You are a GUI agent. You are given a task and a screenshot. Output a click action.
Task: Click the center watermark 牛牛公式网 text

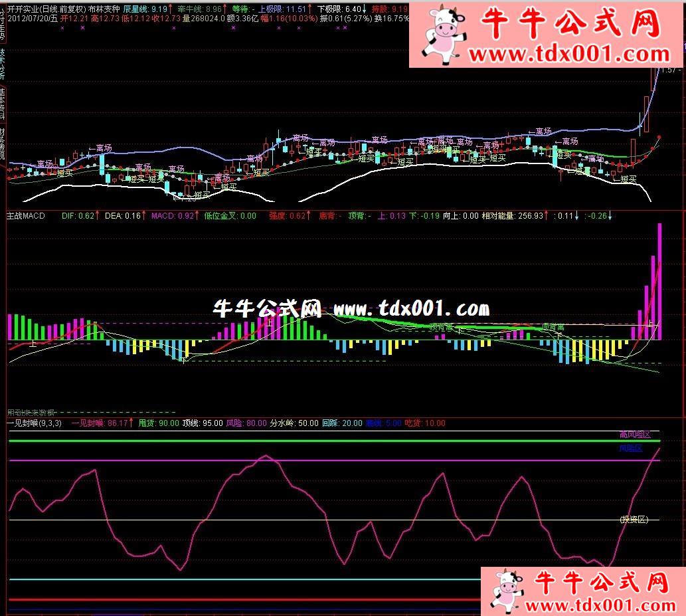pos(267,309)
